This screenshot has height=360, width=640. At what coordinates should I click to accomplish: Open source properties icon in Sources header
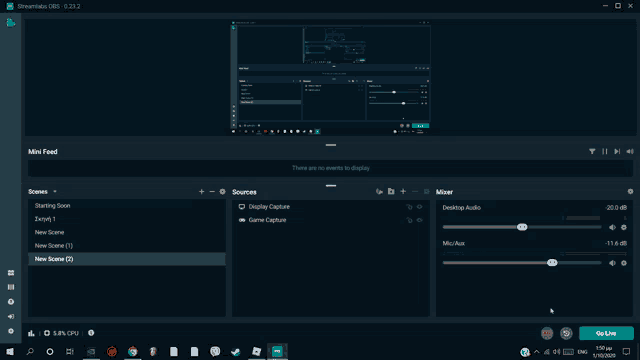[427, 191]
